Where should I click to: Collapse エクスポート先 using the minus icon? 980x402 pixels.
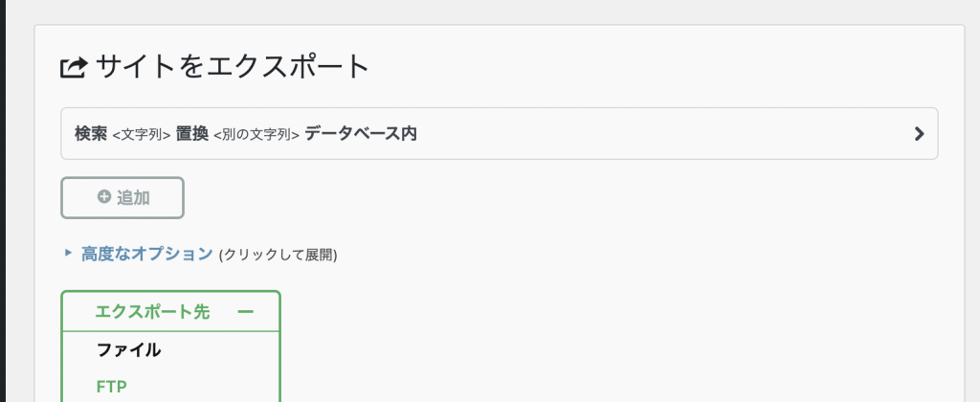tap(246, 312)
